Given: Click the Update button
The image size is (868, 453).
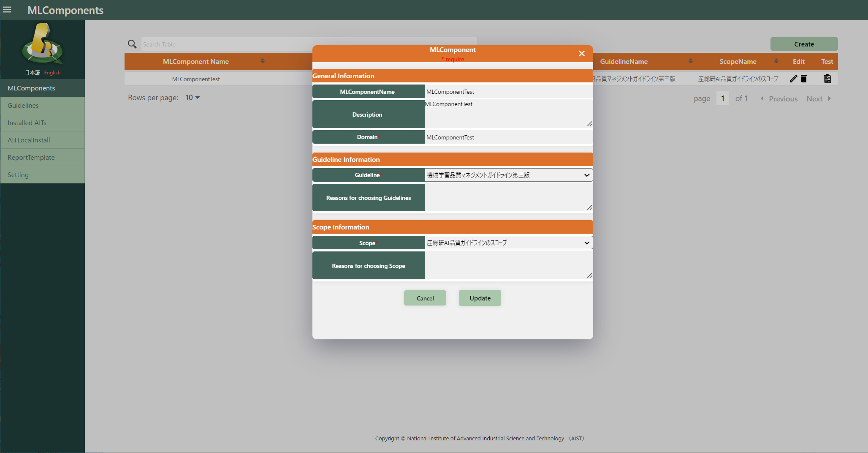Looking at the screenshot, I should tap(480, 298).
